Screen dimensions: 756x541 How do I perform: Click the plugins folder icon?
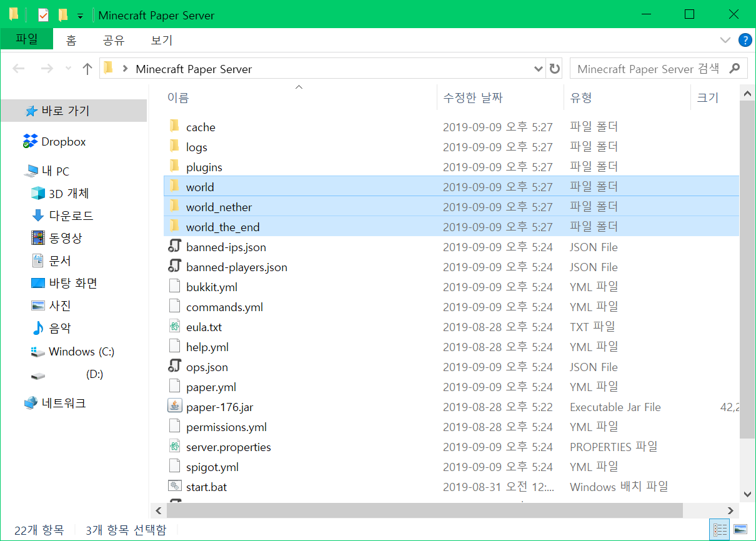click(x=174, y=167)
